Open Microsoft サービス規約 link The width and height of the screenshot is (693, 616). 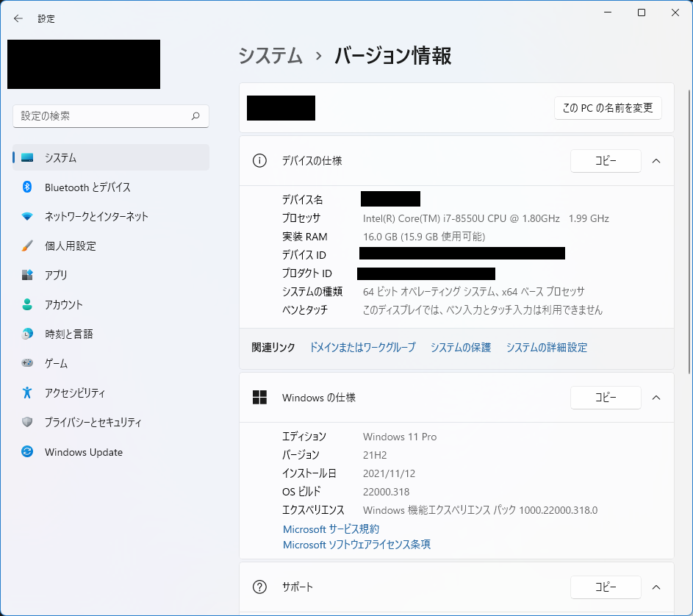(331, 529)
